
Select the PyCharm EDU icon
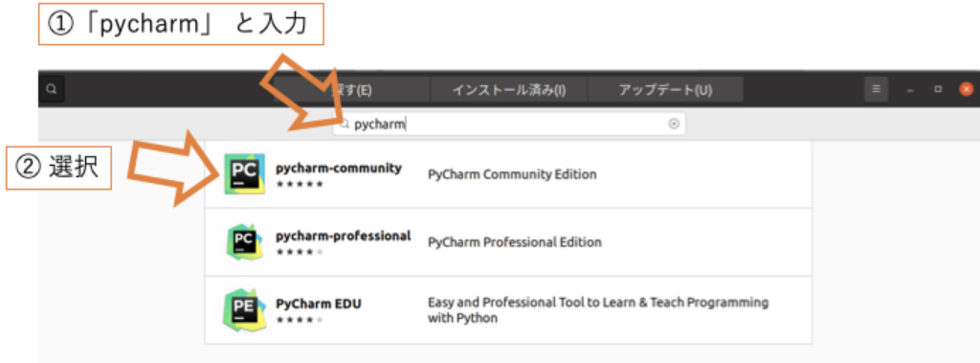coord(244,309)
